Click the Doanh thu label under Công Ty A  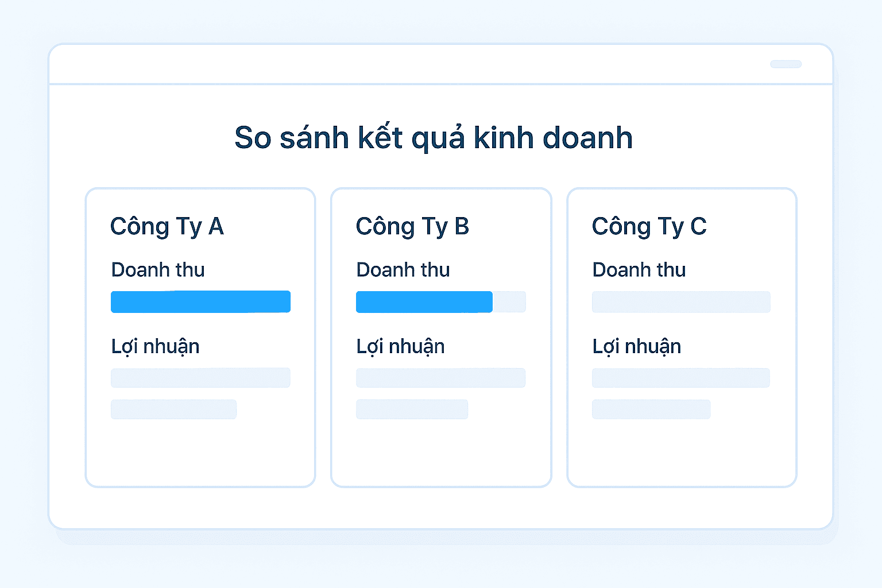158,270
